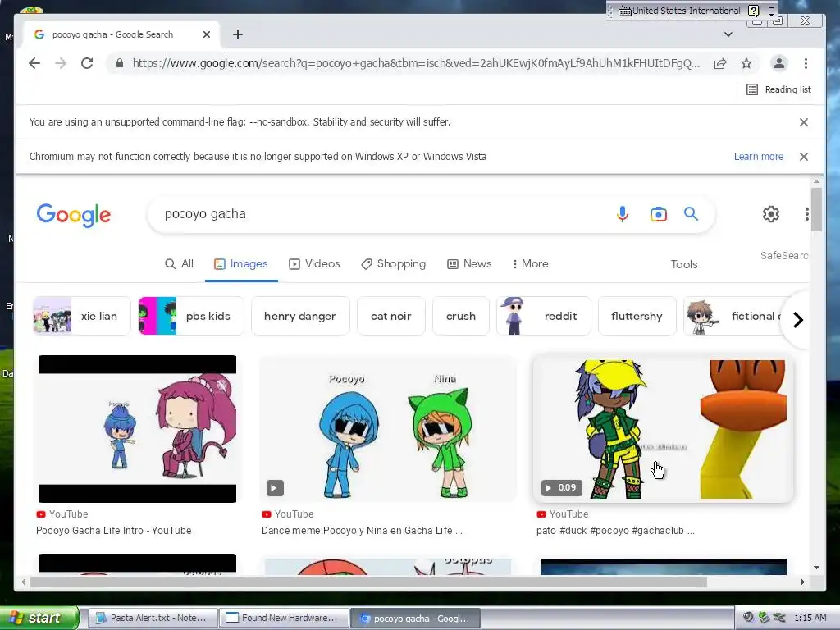Submit search with magnifier icon
Image resolution: width=840 pixels, height=630 pixels.
pyautogui.click(x=691, y=214)
